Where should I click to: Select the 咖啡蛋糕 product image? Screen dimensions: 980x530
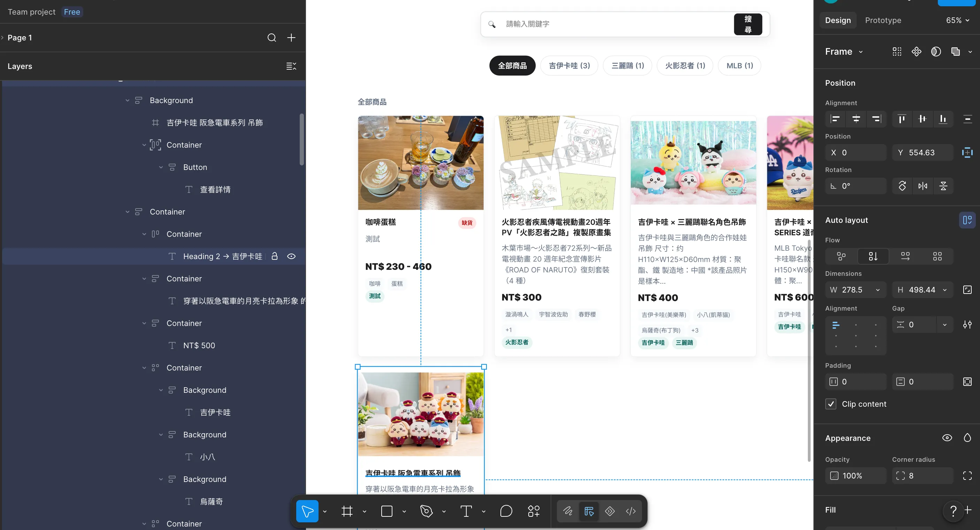pyautogui.click(x=420, y=163)
